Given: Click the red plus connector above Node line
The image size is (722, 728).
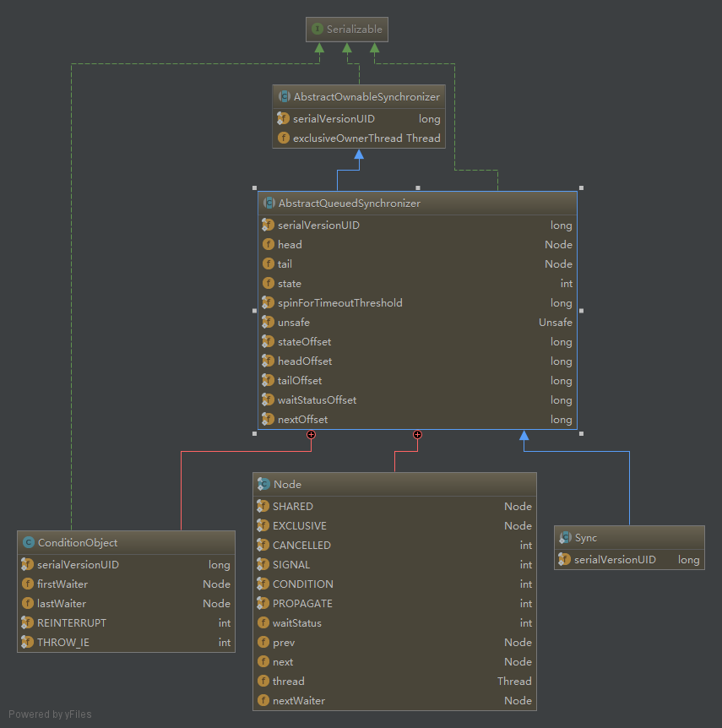Looking at the screenshot, I should click(x=417, y=435).
